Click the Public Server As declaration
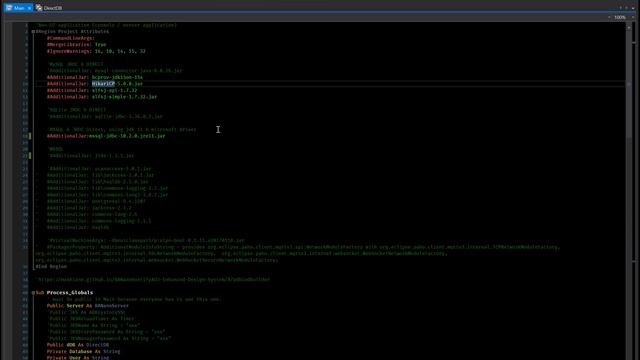 click(x=88, y=306)
